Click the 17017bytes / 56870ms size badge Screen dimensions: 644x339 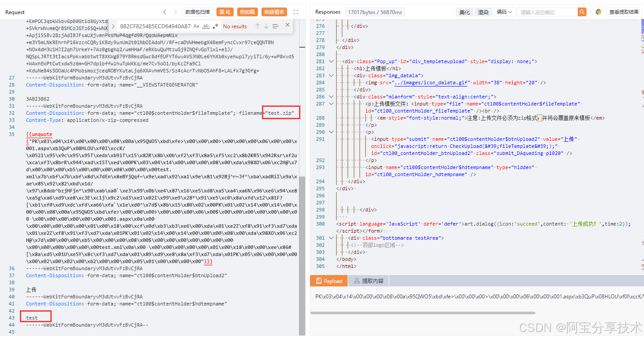point(375,12)
